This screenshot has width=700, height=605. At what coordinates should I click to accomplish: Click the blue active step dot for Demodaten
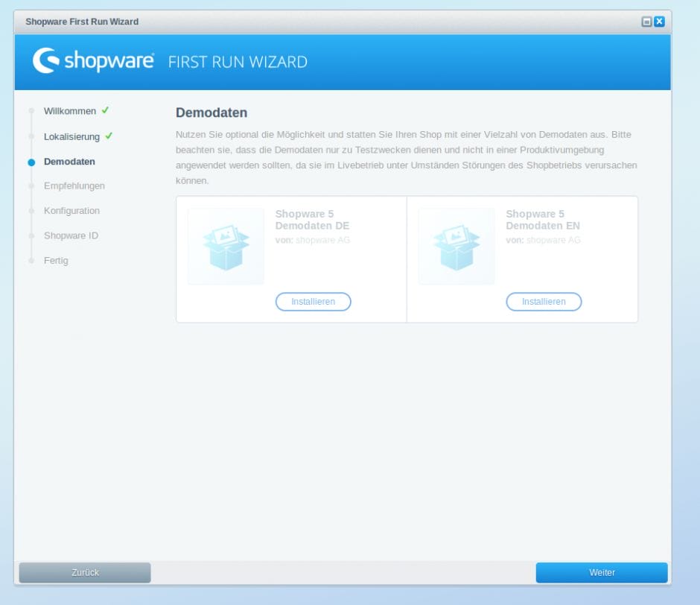click(31, 162)
